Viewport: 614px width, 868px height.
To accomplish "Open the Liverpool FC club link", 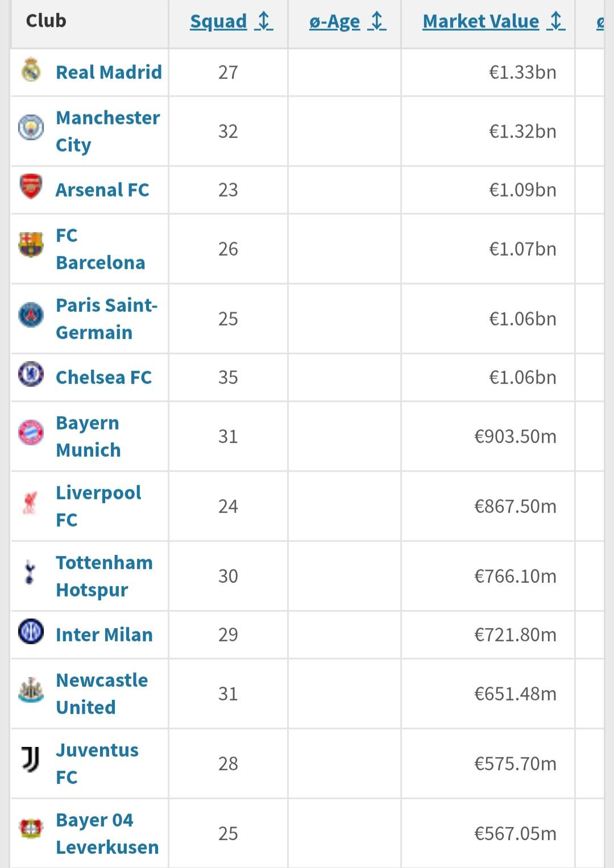I will pos(98,506).
